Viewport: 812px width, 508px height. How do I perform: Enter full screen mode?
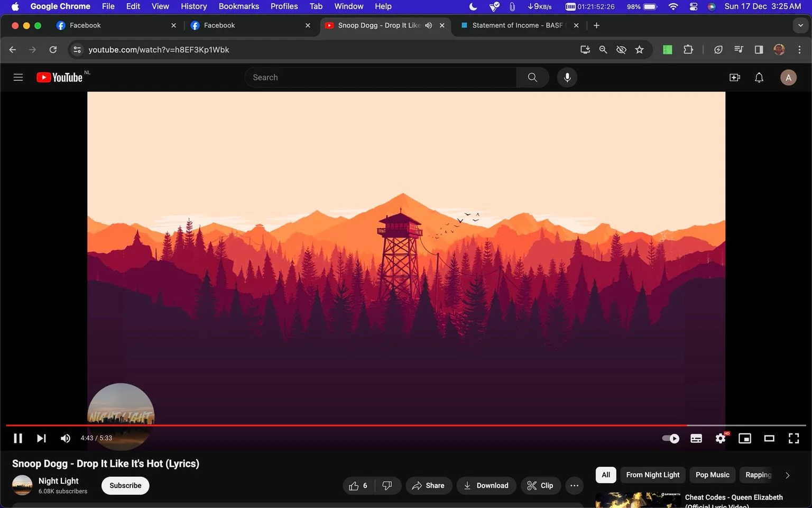(793, 438)
